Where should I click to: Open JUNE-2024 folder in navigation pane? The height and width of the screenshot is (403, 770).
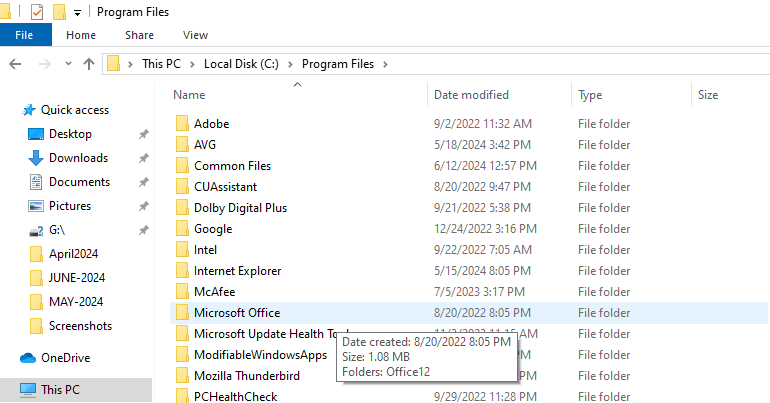[77, 278]
